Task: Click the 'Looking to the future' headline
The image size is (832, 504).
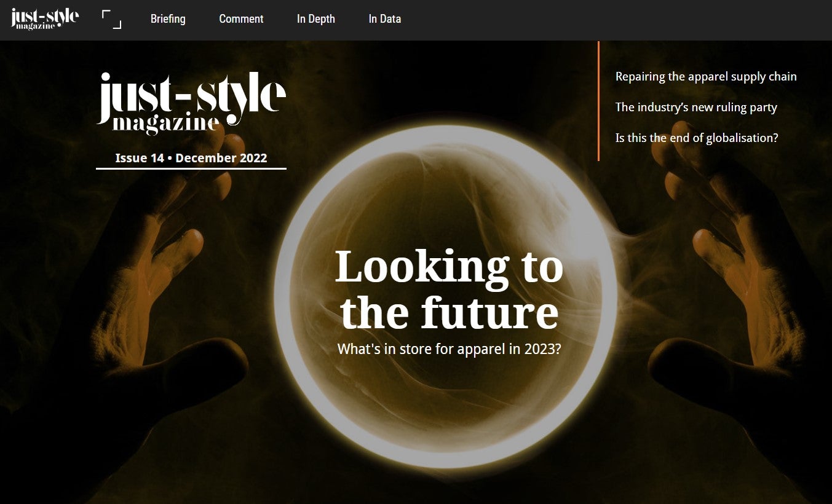Action: tap(449, 289)
